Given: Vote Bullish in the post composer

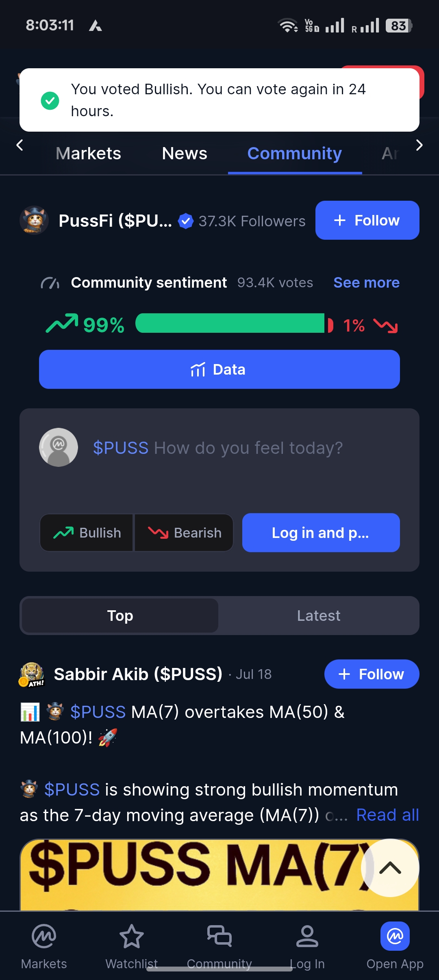Looking at the screenshot, I should tap(87, 533).
